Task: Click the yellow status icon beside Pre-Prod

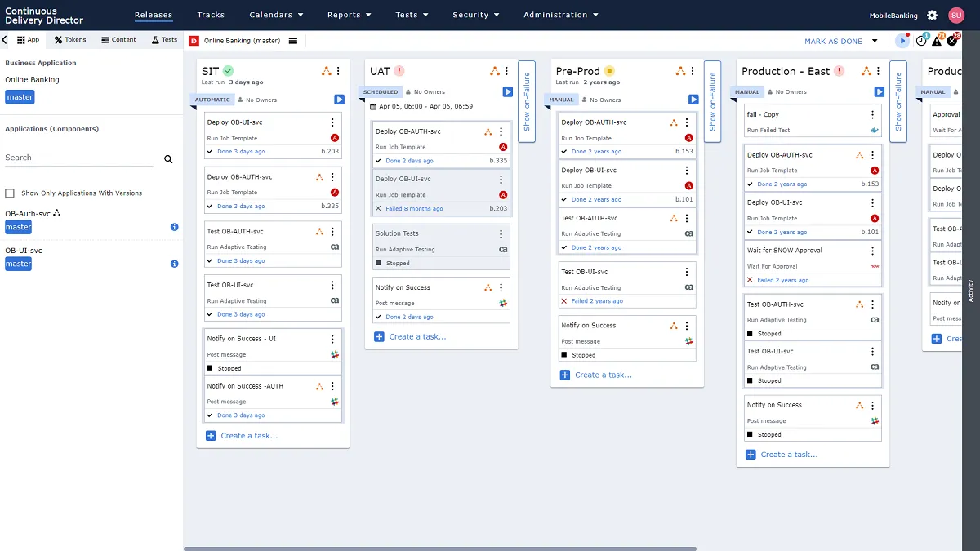Action: pos(608,71)
